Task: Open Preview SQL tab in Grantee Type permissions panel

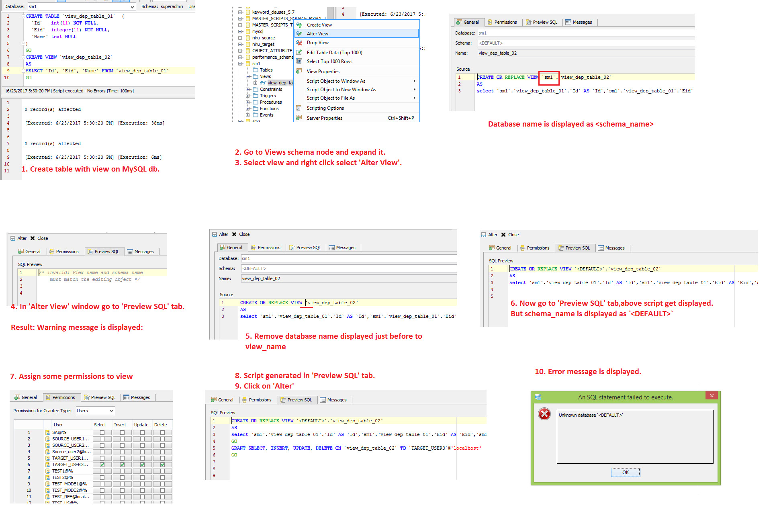Action: 100,397
